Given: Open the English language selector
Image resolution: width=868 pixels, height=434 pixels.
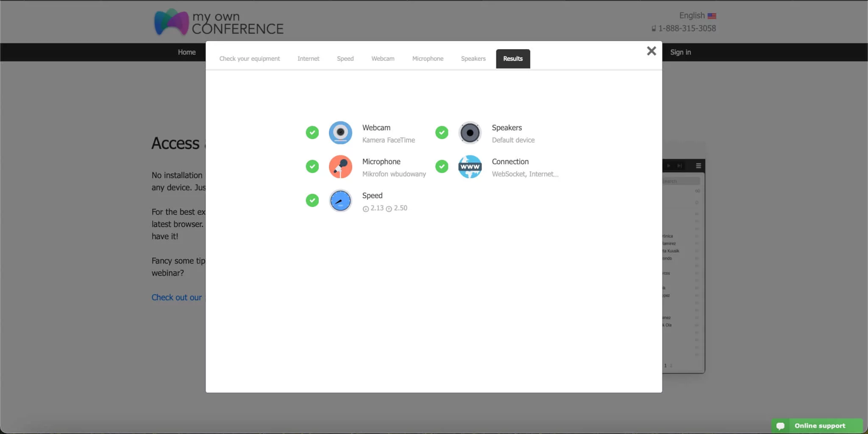Looking at the screenshot, I should 692,16.
